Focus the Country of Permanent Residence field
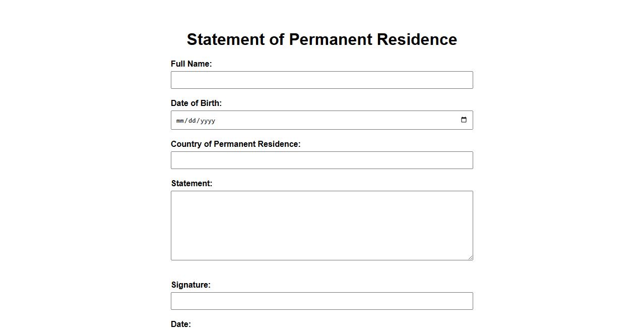 coord(321,160)
